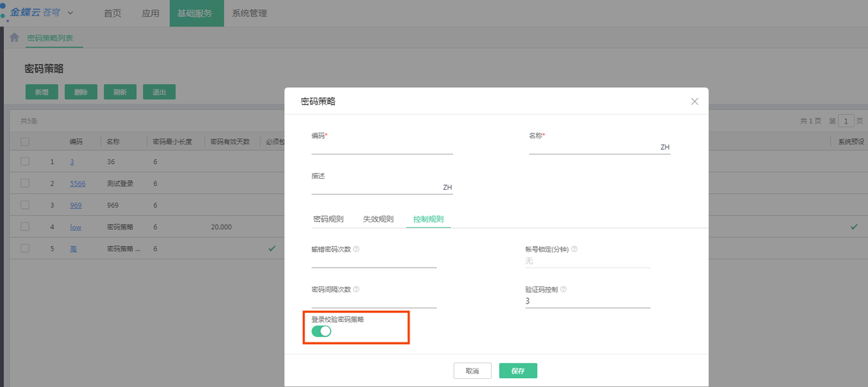Close the 密码策略 dialog with the X
The image size is (868, 387).
(x=694, y=101)
